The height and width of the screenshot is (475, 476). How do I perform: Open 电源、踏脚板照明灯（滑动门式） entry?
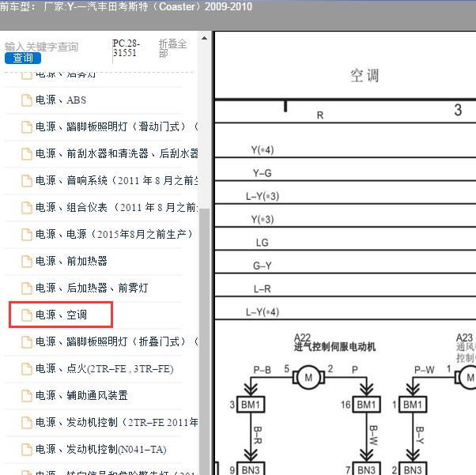pyautogui.click(x=117, y=126)
